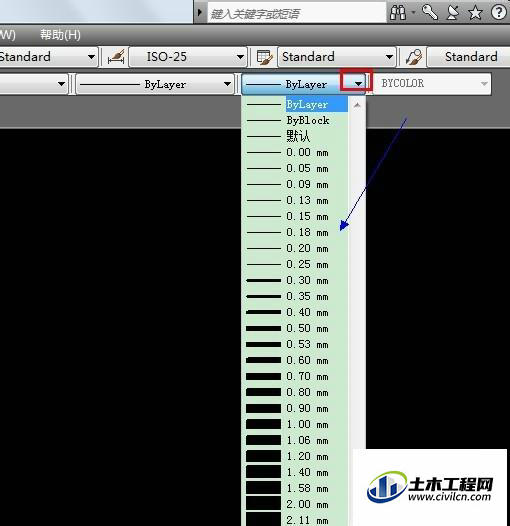Choose 0.13 mm lineweight

click(x=295, y=200)
